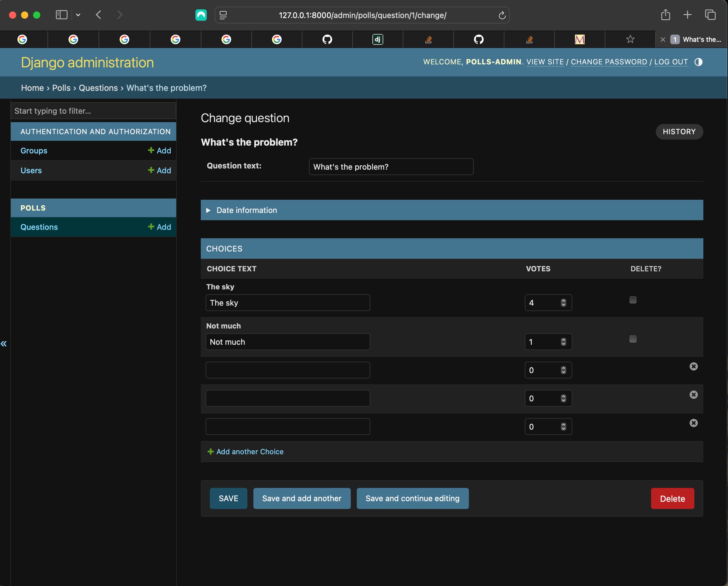This screenshot has height=586, width=728.
Task: Follow the VIEW SITE link
Action: pos(545,62)
